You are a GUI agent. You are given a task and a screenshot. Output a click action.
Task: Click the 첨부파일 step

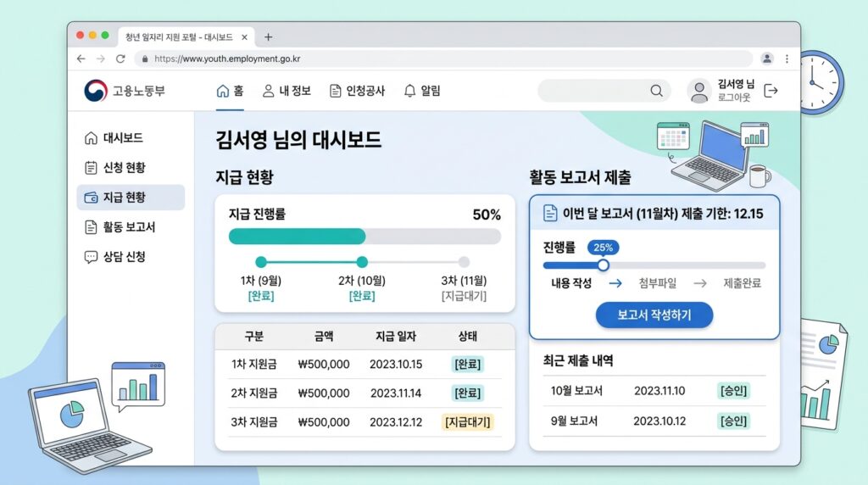pyautogui.click(x=657, y=283)
